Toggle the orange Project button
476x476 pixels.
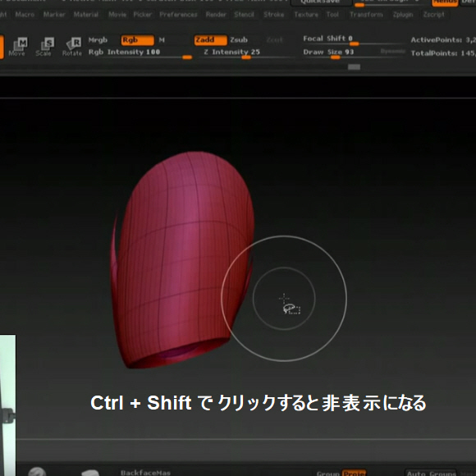tap(354, 473)
